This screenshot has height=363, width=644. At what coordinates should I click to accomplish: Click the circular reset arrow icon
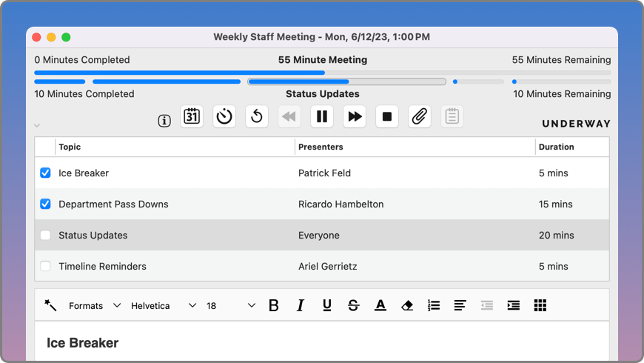[x=257, y=116]
